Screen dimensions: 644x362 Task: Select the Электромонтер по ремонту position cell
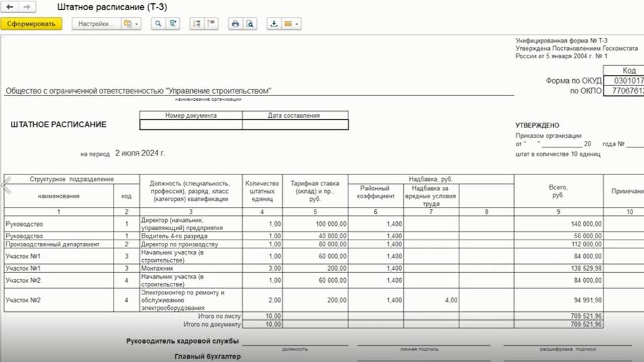(191, 300)
